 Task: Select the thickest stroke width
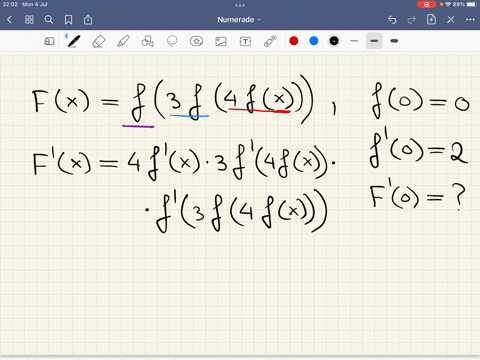(x=394, y=41)
